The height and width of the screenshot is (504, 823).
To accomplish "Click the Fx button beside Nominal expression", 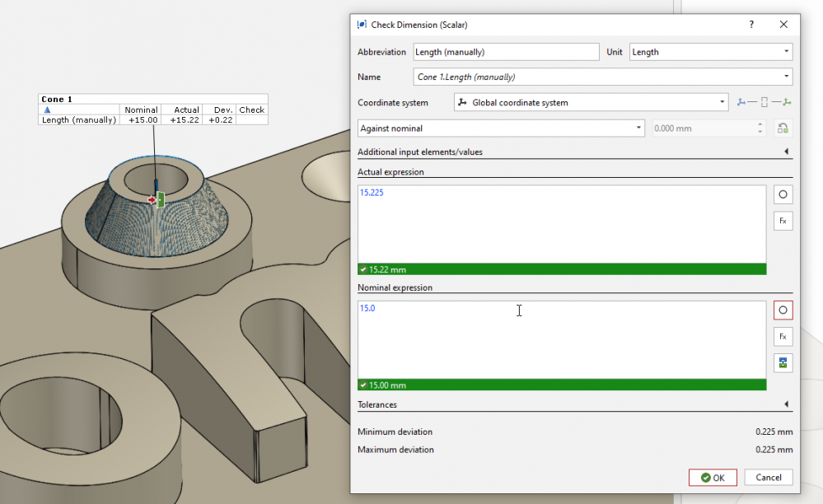I will [x=783, y=336].
